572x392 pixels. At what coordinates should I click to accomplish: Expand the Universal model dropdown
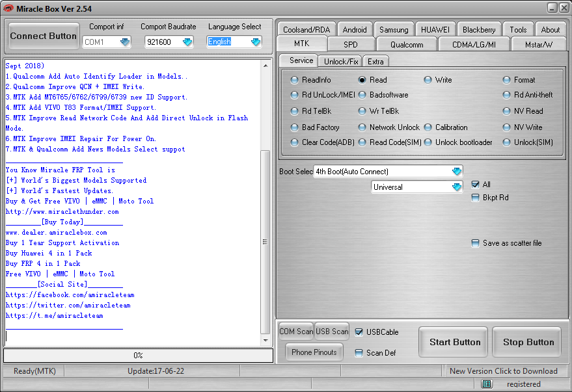point(457,187)
